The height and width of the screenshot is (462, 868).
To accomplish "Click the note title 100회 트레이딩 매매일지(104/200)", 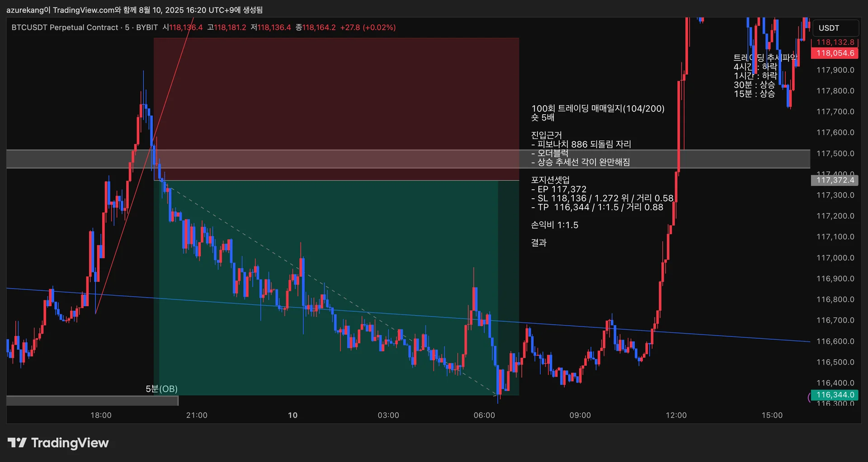I will (x=598, y=108).
